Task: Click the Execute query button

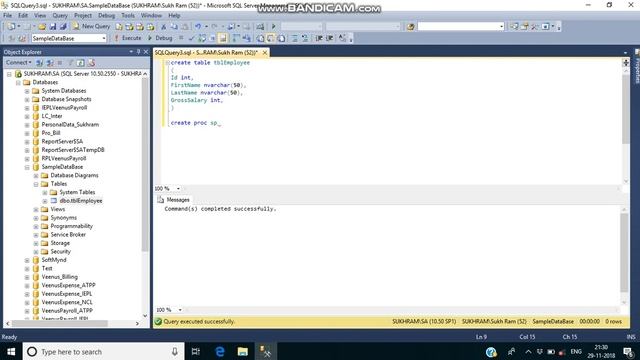Action: (x=127, y=38)
